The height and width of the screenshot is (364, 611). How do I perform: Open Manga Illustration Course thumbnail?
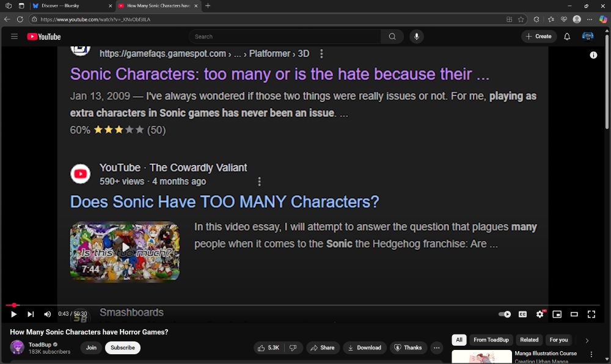click(x=481, y=356)
